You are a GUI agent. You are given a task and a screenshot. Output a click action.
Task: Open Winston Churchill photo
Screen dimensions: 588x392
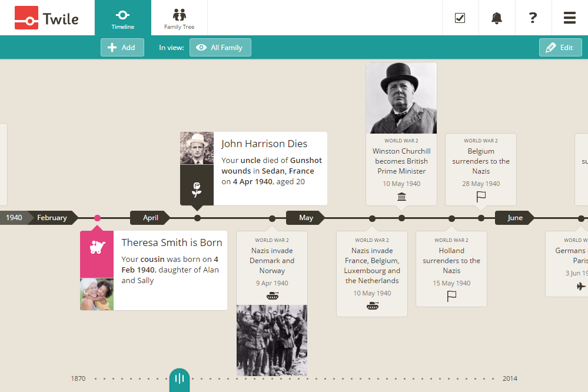click(401, 98)
